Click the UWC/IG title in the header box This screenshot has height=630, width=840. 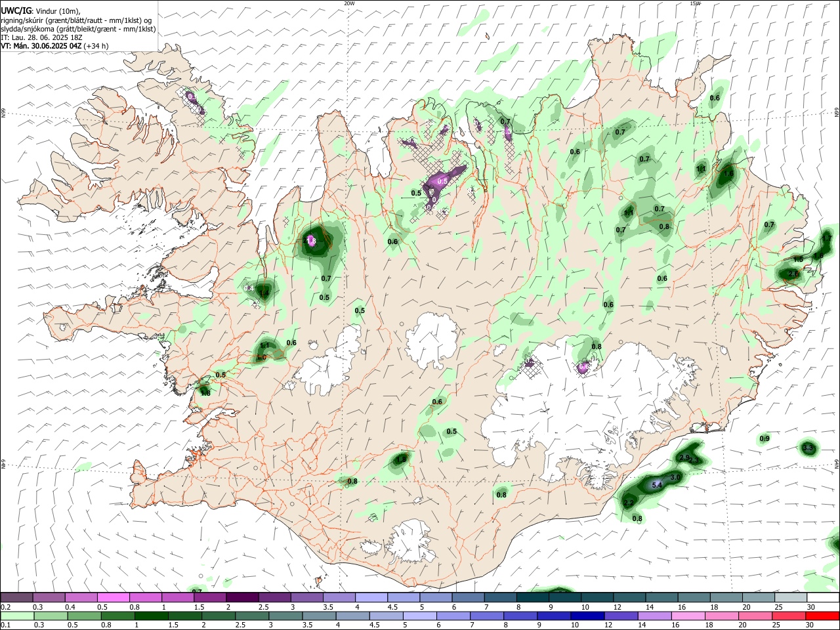tap(16, 10)
